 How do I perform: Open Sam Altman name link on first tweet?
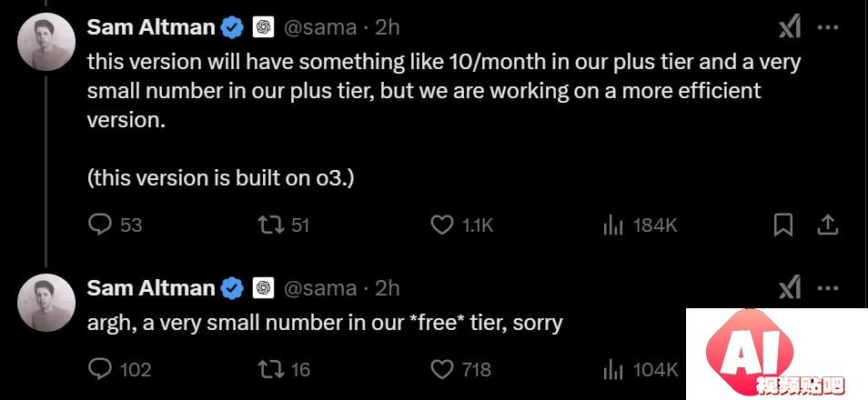click(x=151, y=27)
